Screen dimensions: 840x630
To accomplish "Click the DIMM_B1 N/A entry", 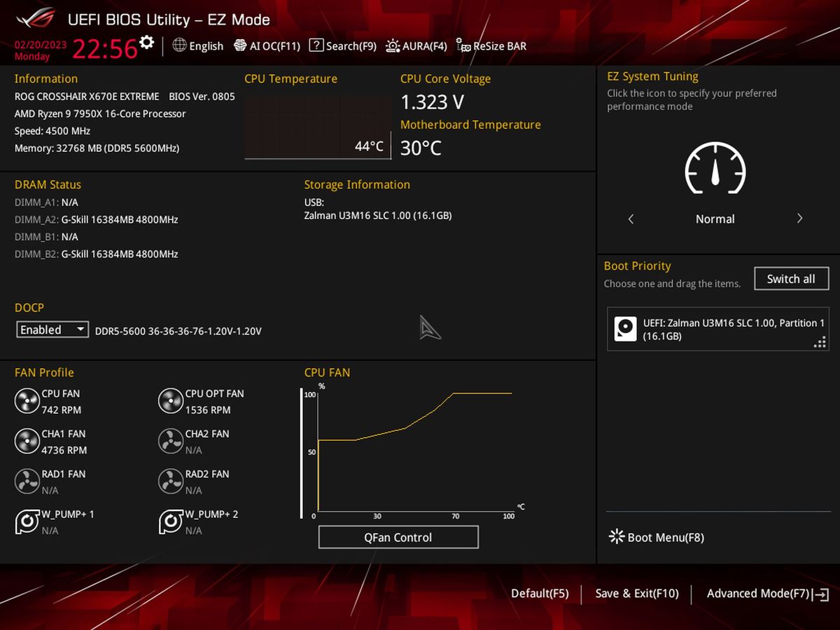I will tap(46, 237).
